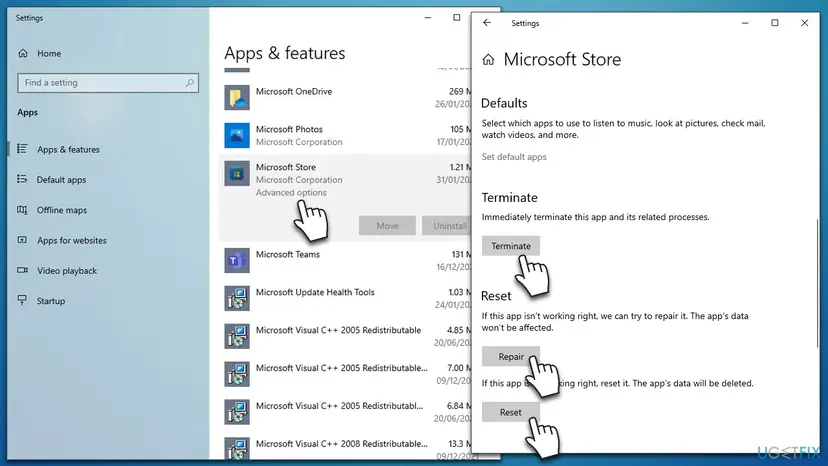Click the Repair button
The height and width of the screenshot is (466, 828).
coord(511,357)
